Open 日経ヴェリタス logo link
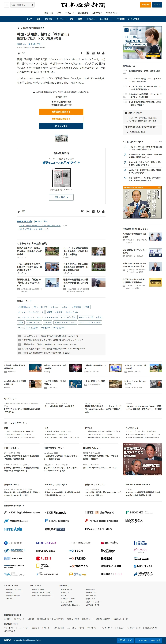Image resolution: width=166 pixels, height=644 pixels. [134, 521]
